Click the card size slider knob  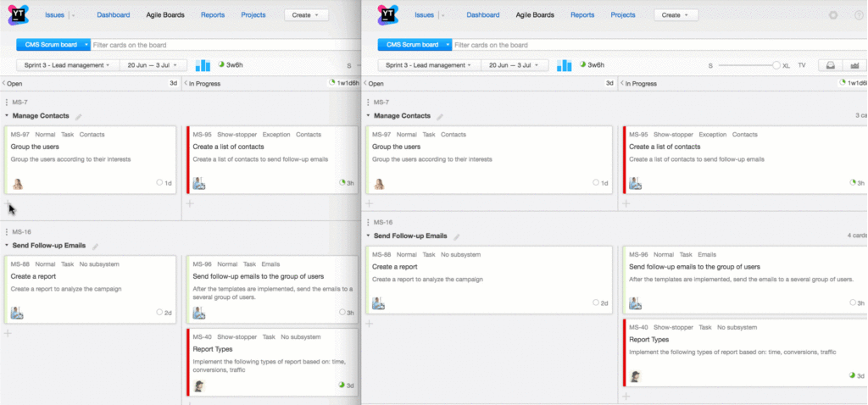click(x=776, y=65)
